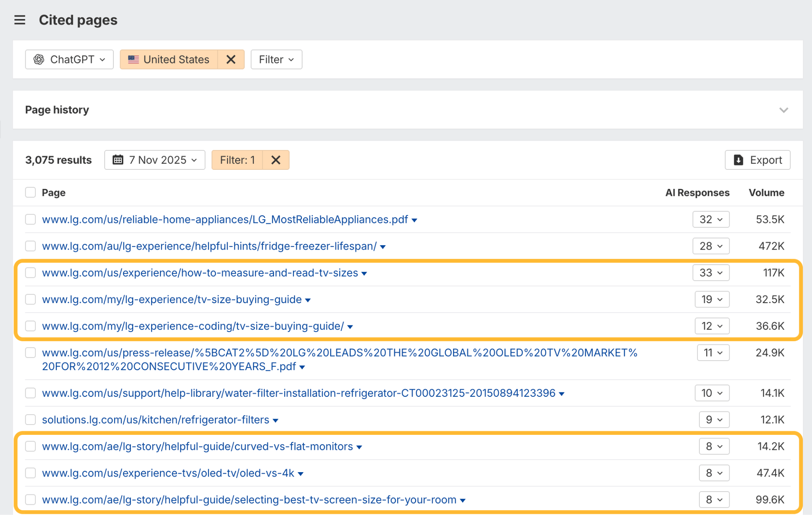Open the ChatGPT source selector
The width and height of the screenshot is (812, 515).
tap(69, 59)
